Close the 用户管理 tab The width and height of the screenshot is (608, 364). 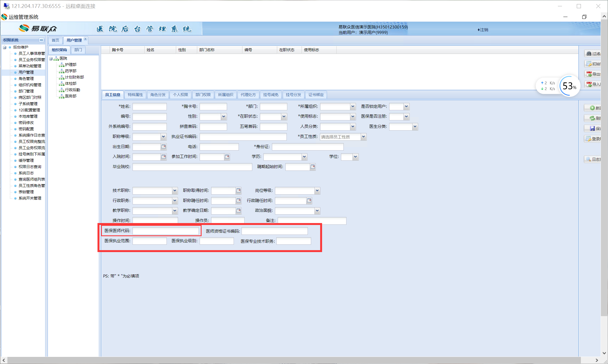tap(85, 39)
